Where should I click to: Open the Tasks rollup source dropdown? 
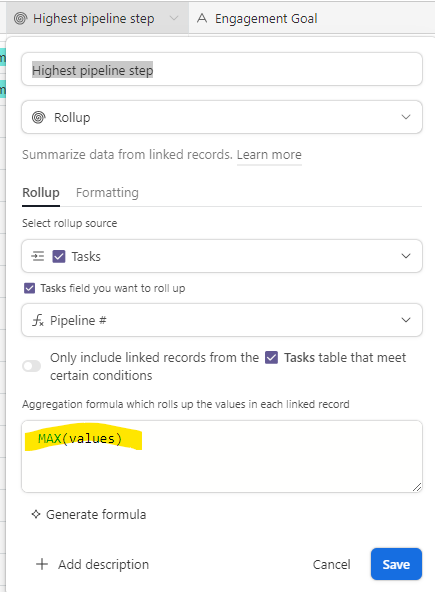point(222,256)
